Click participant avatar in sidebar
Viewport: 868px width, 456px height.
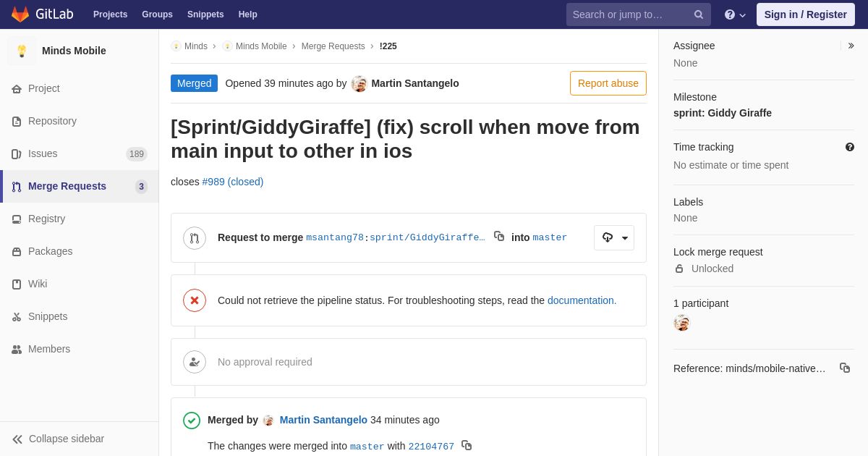click(x=681, y=323)
